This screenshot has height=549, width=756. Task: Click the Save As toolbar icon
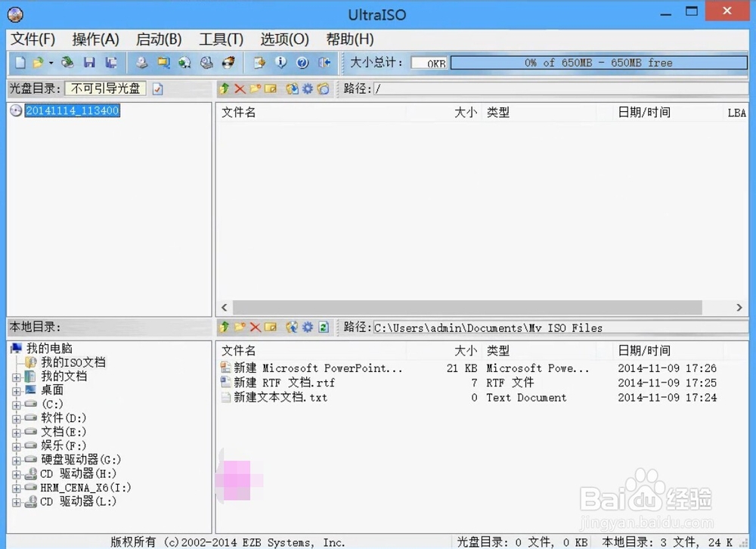pos(111,63)
